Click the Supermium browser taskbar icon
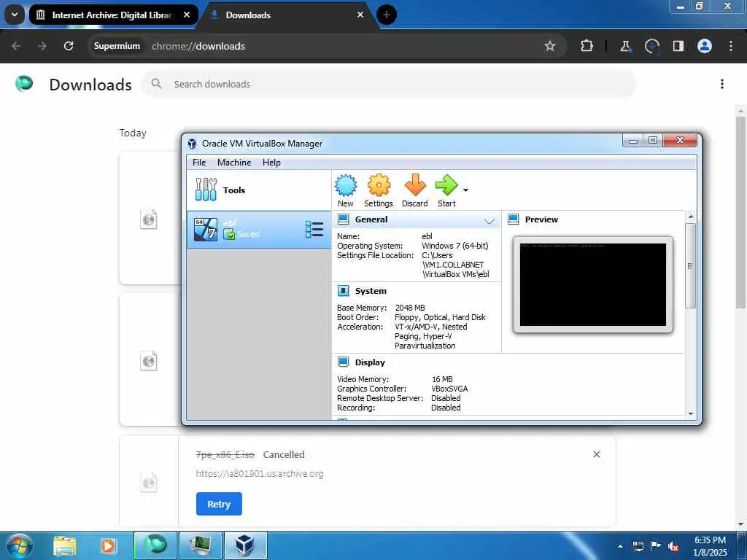 tap(155, 545)
